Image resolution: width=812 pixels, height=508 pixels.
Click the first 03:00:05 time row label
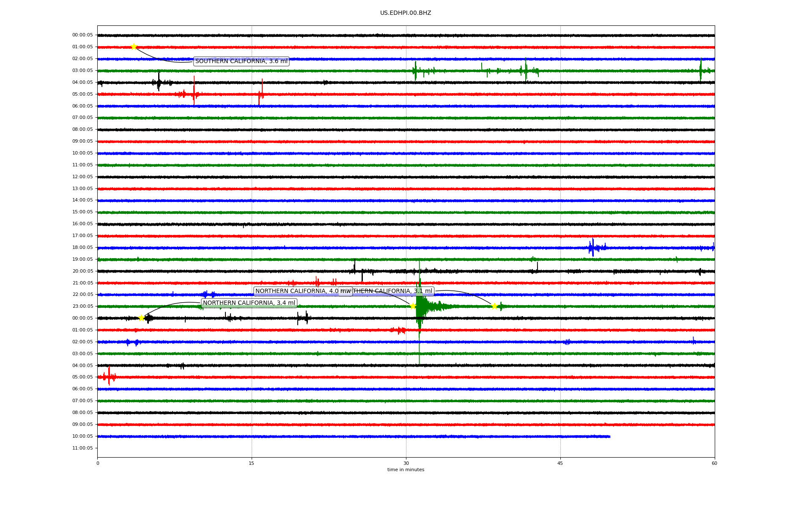click(x=82, y=71)
